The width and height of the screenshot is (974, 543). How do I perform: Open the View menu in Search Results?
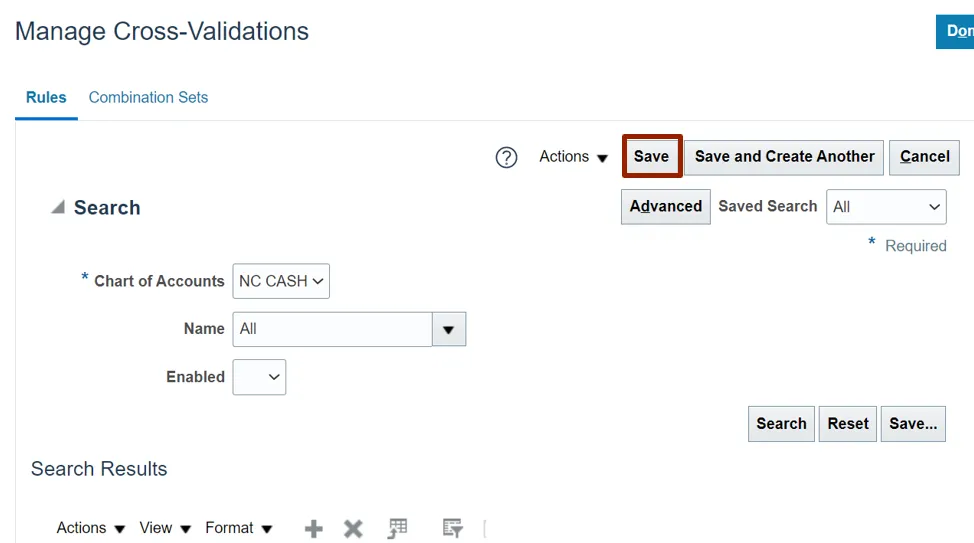165,528
